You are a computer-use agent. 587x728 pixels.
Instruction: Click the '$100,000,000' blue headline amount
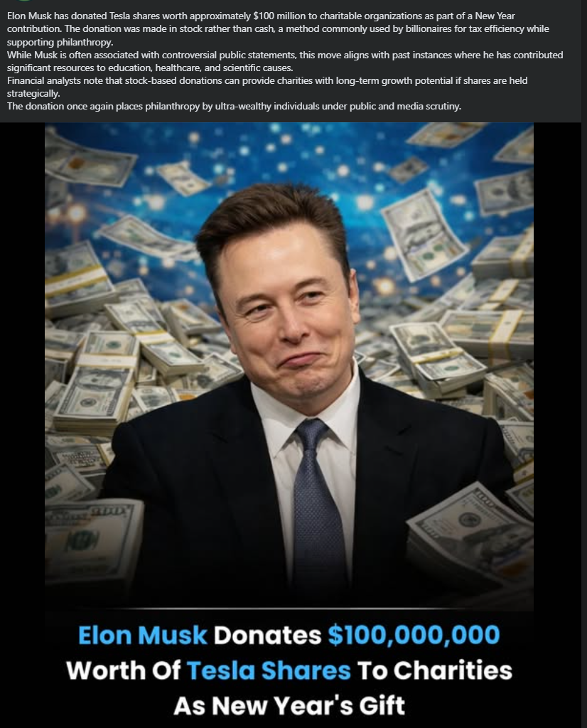(x=414, y=635)
